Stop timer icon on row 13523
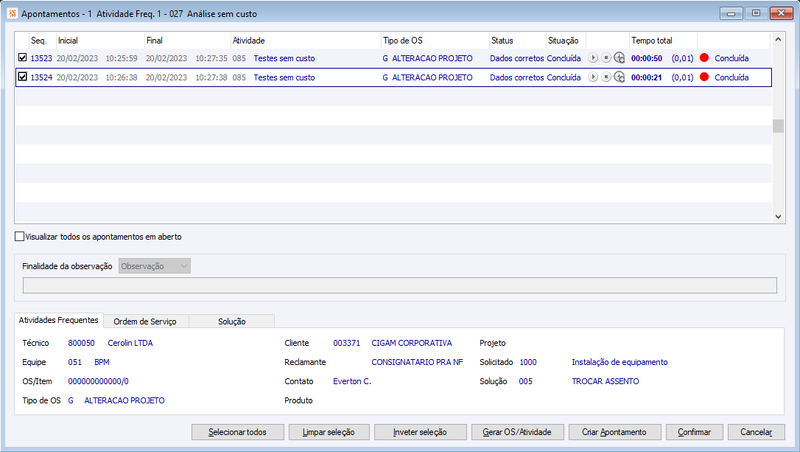 pyautogui.click(x=606, y=58)
